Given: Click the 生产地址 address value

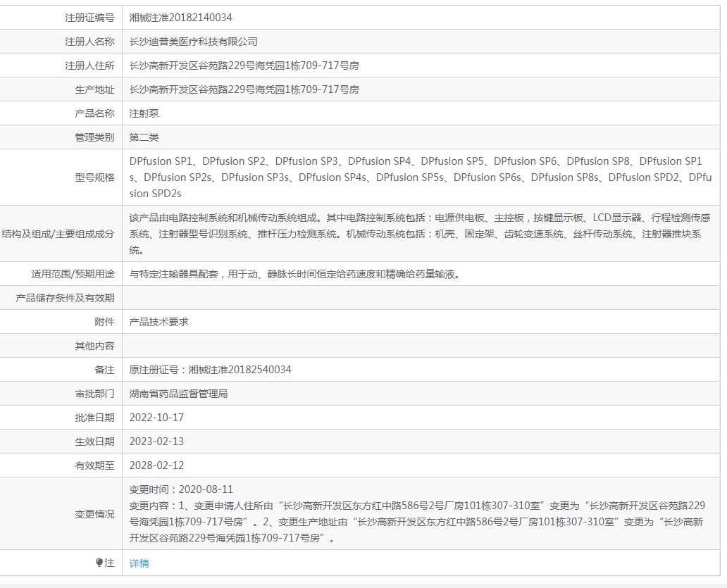Looking at the screenshot, I should pos(244,89).
